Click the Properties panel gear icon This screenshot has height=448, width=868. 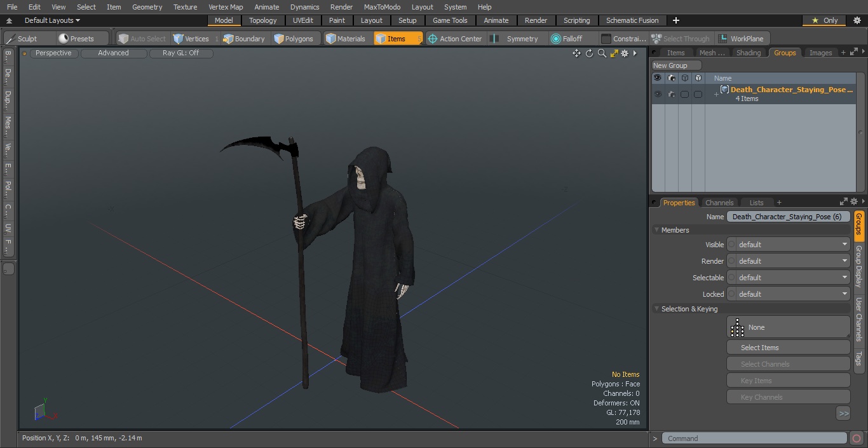853,201
